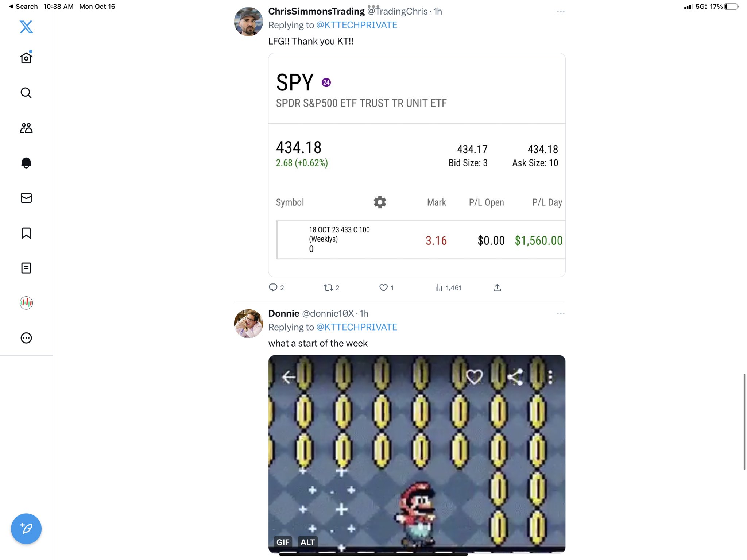Open @KTTECHPRIVATE link in Donnie's reply
This screenshot has height=560, width=747.
356,327
